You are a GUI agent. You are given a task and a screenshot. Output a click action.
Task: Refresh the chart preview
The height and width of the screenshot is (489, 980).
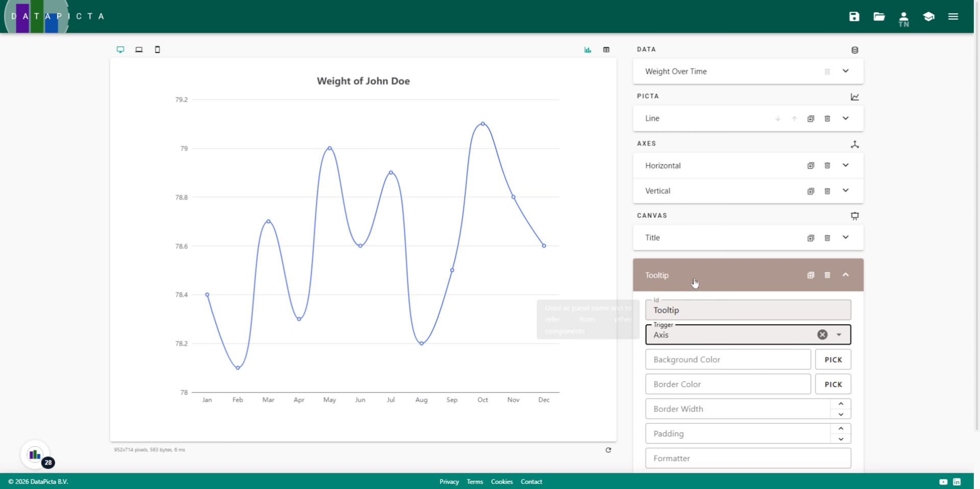pyautogui.click(x=608, y=450)
